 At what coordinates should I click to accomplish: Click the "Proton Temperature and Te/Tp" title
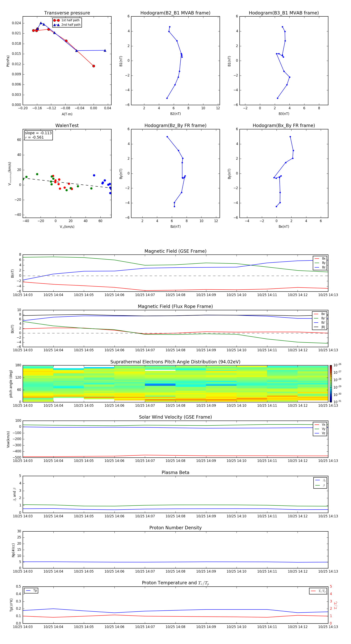point(175,583)
